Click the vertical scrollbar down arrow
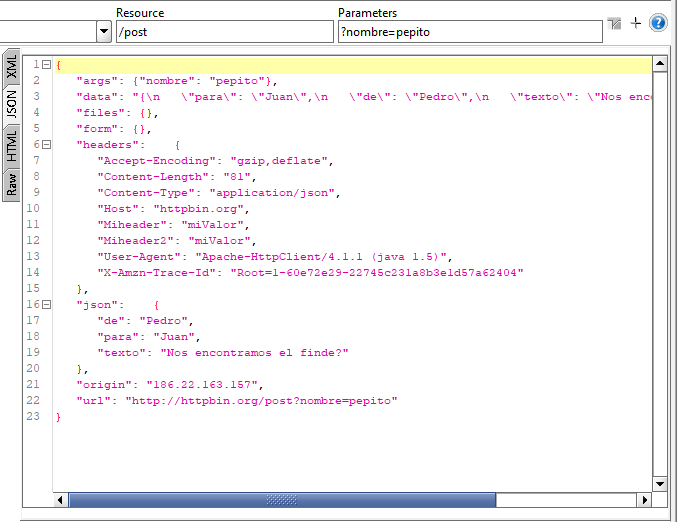The width and height of the screenshot is (679, 522). [660, 484]
